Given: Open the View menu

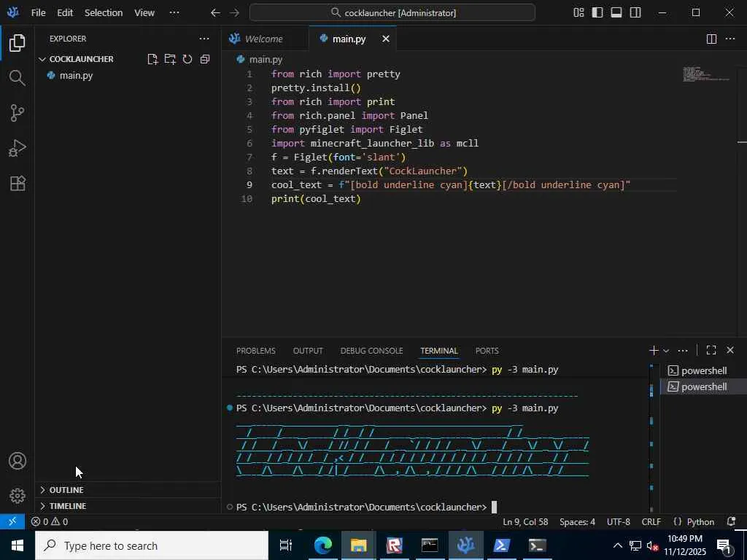Looking at the screenshot, I should [144, 13].
